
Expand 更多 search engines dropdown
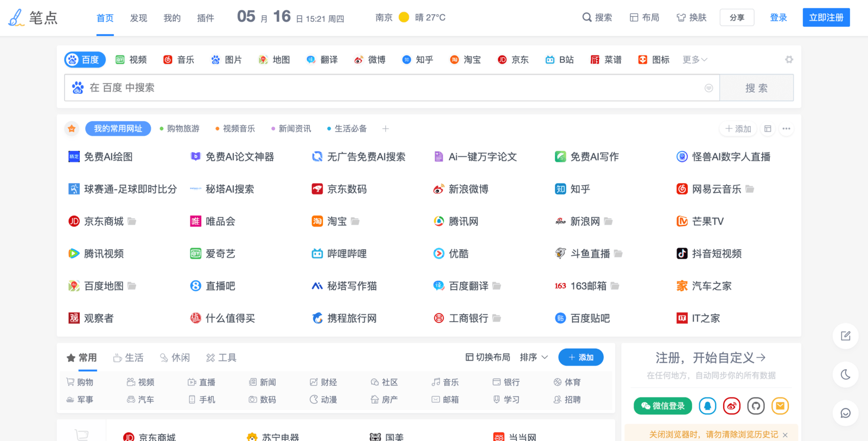[x=695, y=60]
